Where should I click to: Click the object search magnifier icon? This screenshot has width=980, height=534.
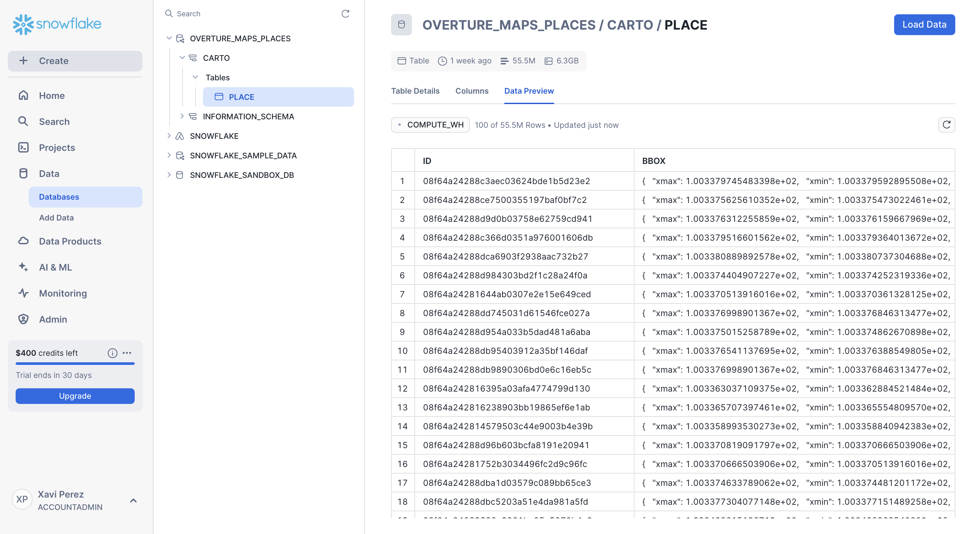tap(169, 14)
